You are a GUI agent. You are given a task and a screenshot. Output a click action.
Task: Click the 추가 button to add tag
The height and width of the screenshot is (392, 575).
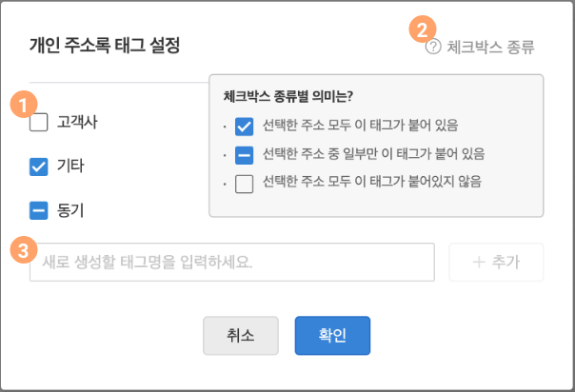pos(496,262)
